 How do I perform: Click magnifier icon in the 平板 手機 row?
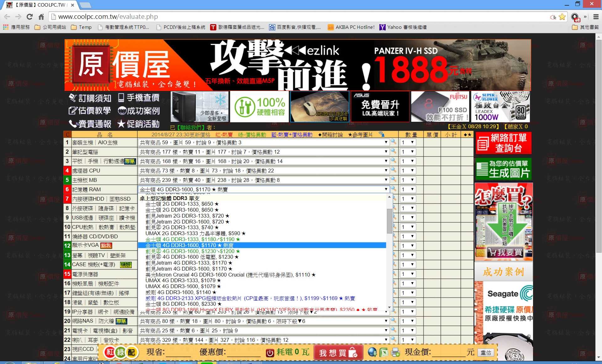pyautogui.click(x=393, y=161)
